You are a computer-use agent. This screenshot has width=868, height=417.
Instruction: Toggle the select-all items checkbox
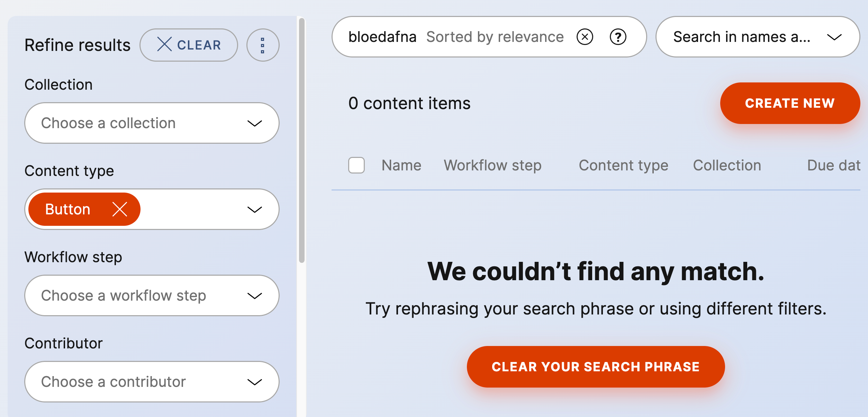coord(356,165)
